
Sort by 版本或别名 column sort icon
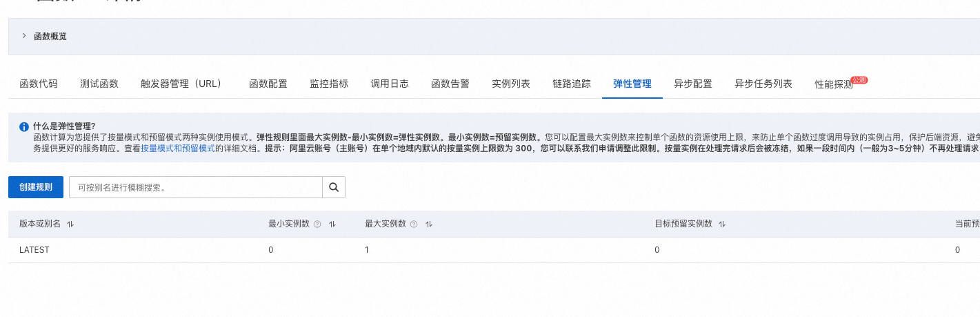tap(70, 224)
